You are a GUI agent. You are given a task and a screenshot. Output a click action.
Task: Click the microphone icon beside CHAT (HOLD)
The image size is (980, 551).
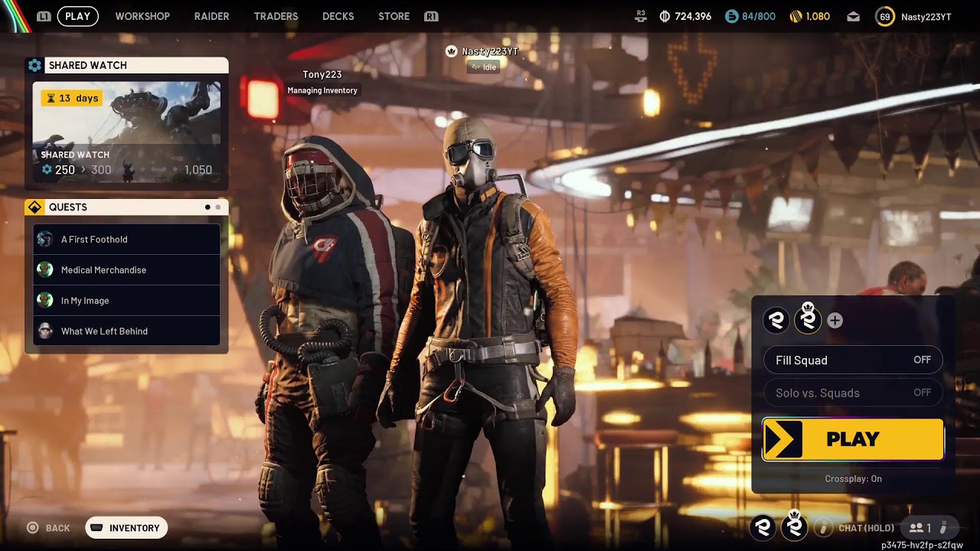click(823, 528)
